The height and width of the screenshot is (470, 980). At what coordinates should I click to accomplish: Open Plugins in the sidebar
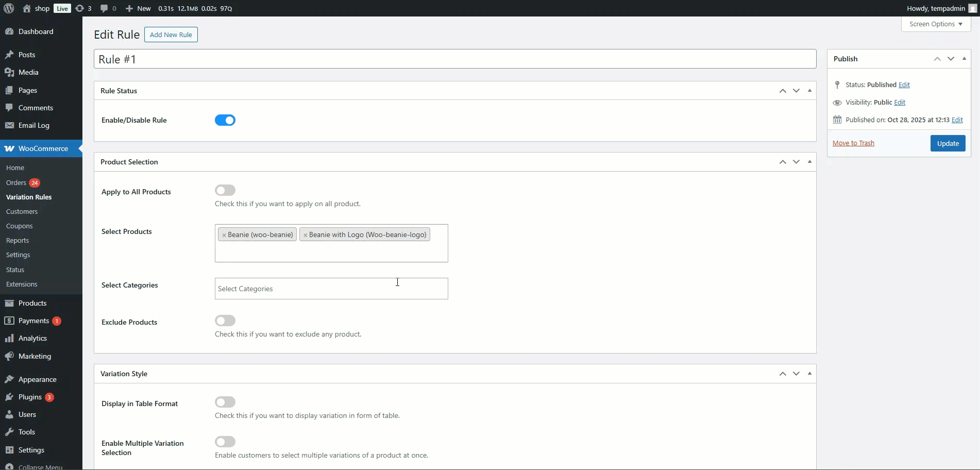(x=30, y=397)
